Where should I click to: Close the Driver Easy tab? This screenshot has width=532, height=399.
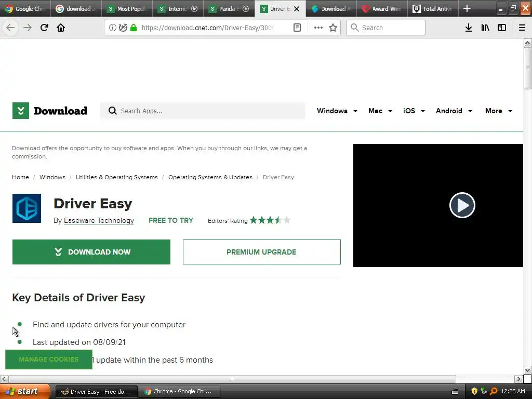click(x=297, y=9)
